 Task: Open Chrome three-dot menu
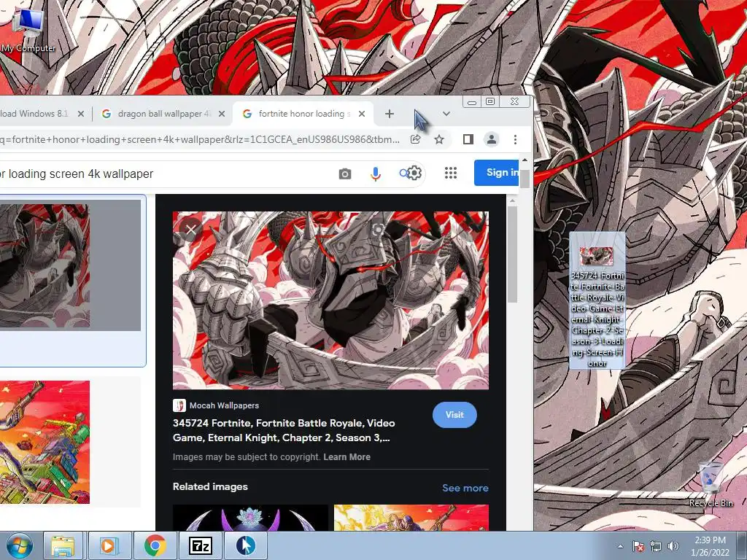point(515,139)
